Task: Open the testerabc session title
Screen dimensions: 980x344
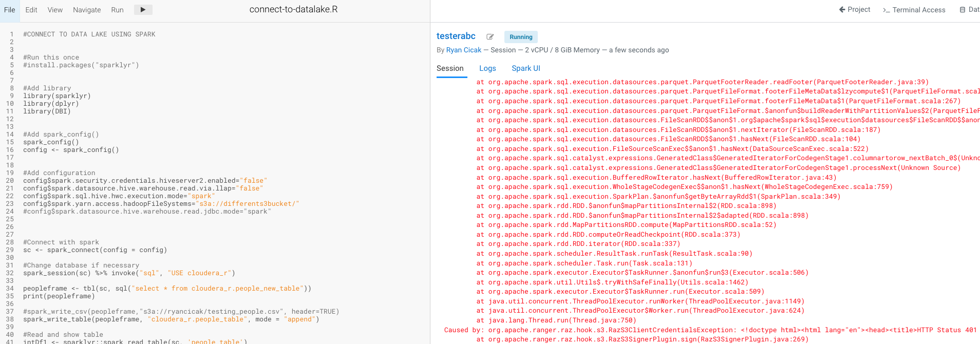Action: coord(456,36)
